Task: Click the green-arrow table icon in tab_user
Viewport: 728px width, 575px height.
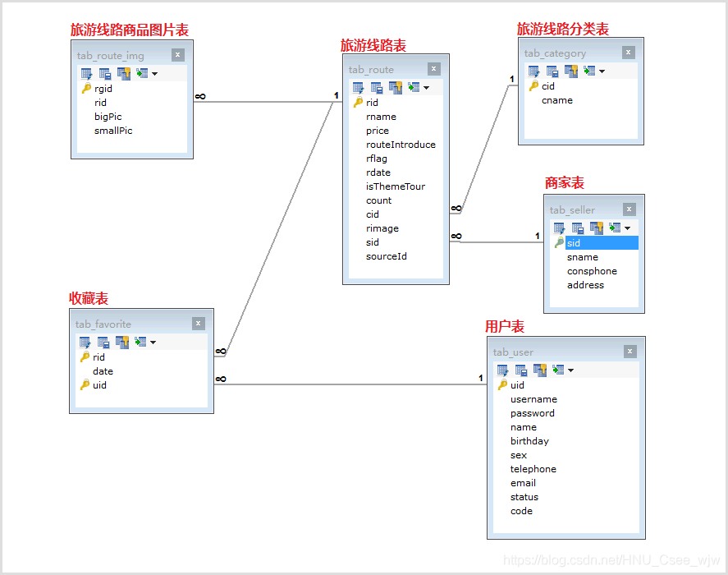Action: [x=557, y=370]
